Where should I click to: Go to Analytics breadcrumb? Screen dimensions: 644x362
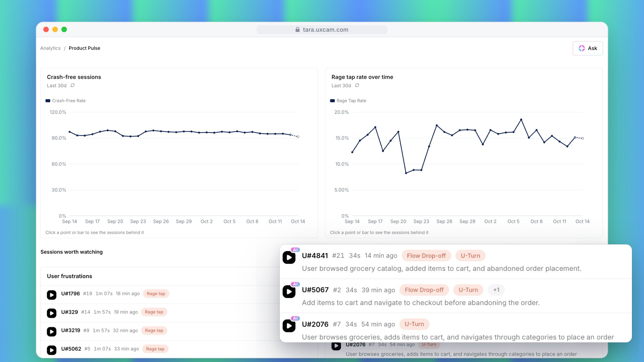(50, 48)
